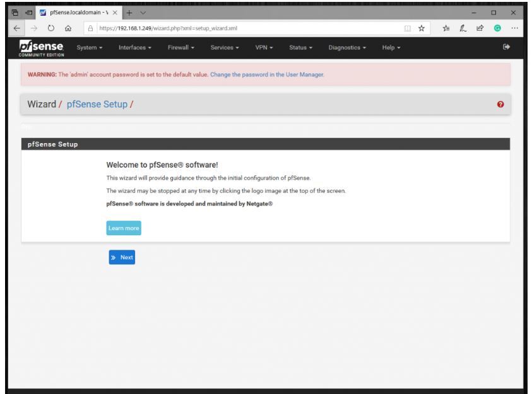Open the Interfaces menu
The height and width of the screenshot is (394, 532).
point(134,47)
